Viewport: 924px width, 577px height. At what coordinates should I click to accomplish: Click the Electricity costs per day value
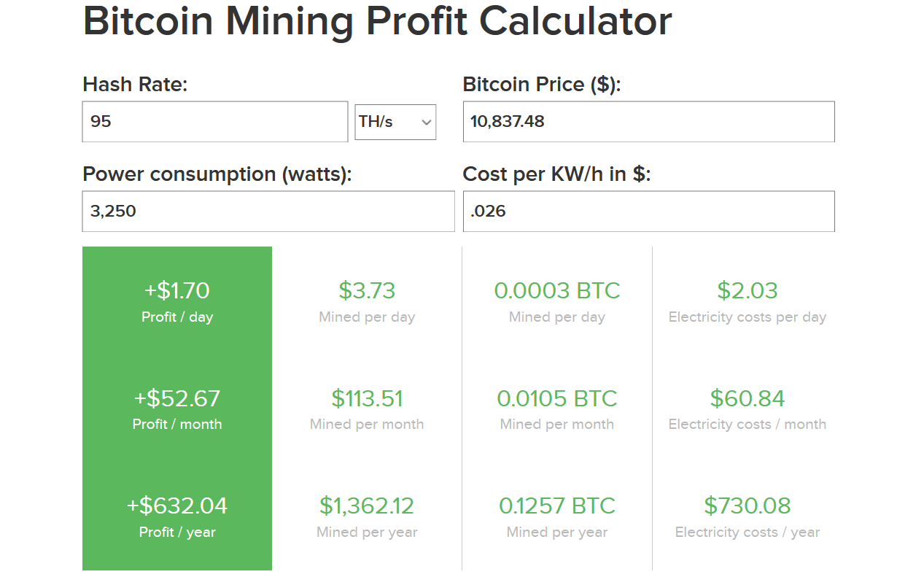[748, 290]
